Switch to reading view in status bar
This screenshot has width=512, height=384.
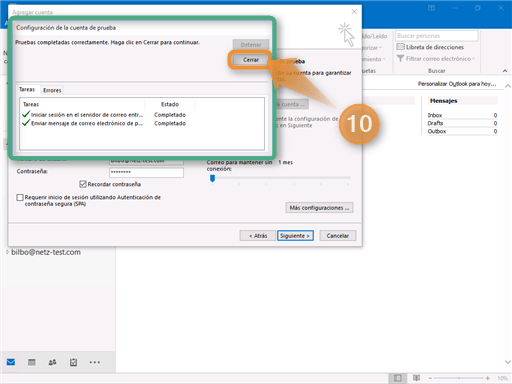click(416, 378)
